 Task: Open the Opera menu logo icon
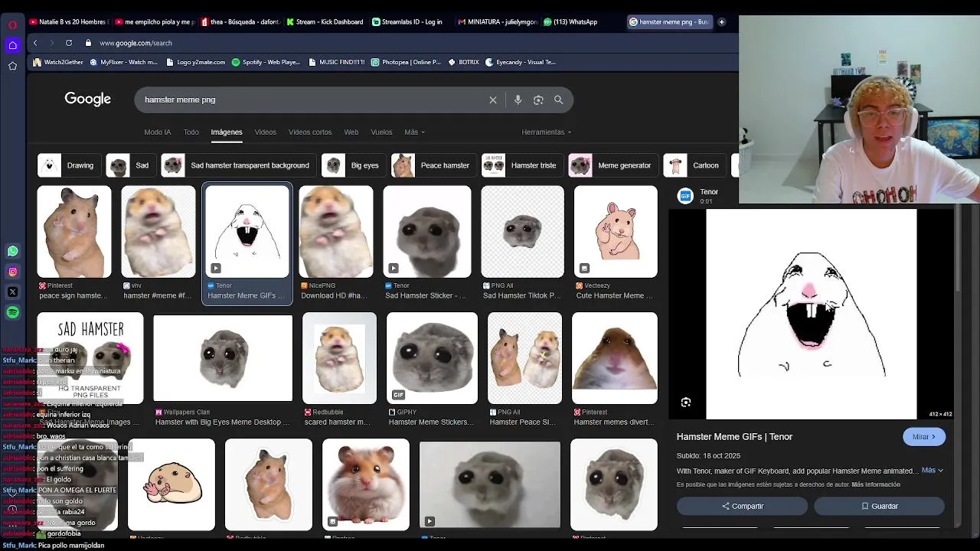tap(12, 24)
